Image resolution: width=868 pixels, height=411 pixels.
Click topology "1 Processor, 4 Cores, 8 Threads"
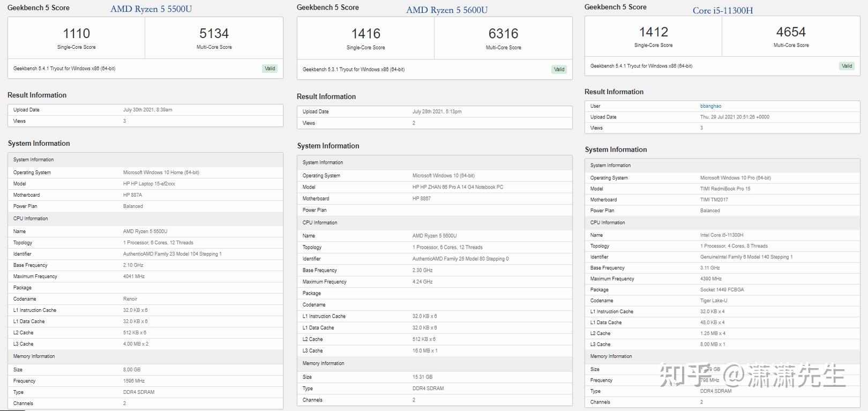734,246
